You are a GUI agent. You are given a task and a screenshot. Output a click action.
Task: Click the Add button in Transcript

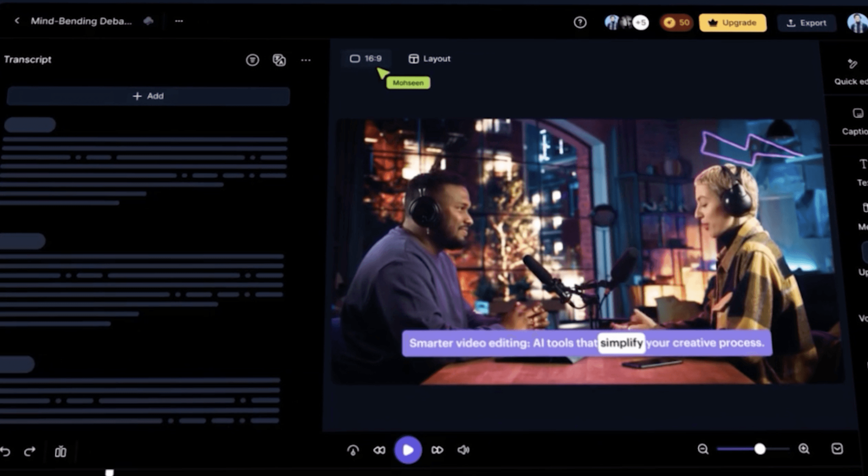[148, 96]
